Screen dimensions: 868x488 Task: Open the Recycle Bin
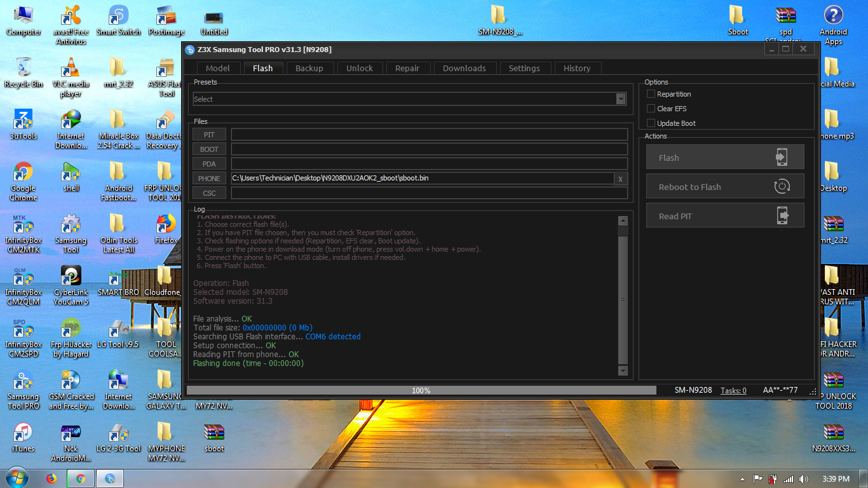click(x=24, y=72)
